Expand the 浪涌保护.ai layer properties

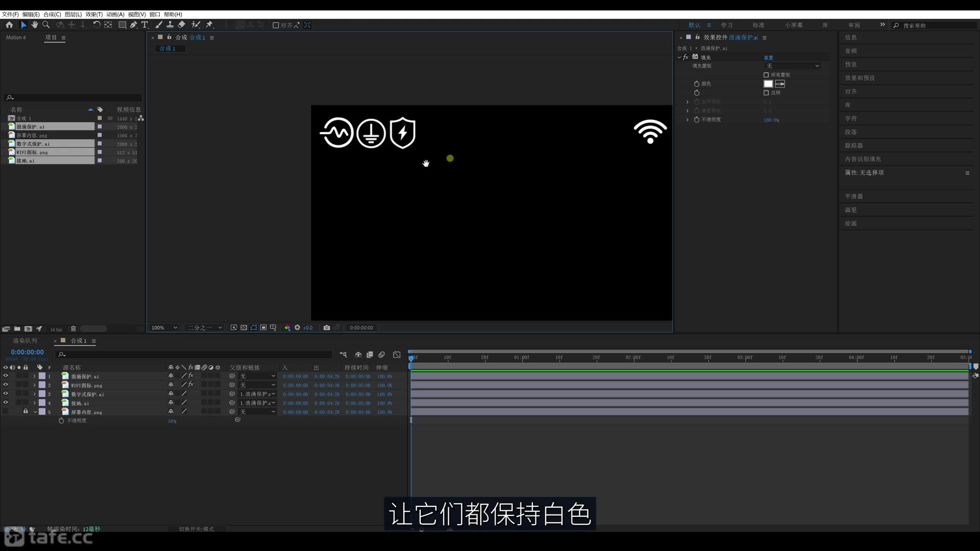[x=34, y=376]
